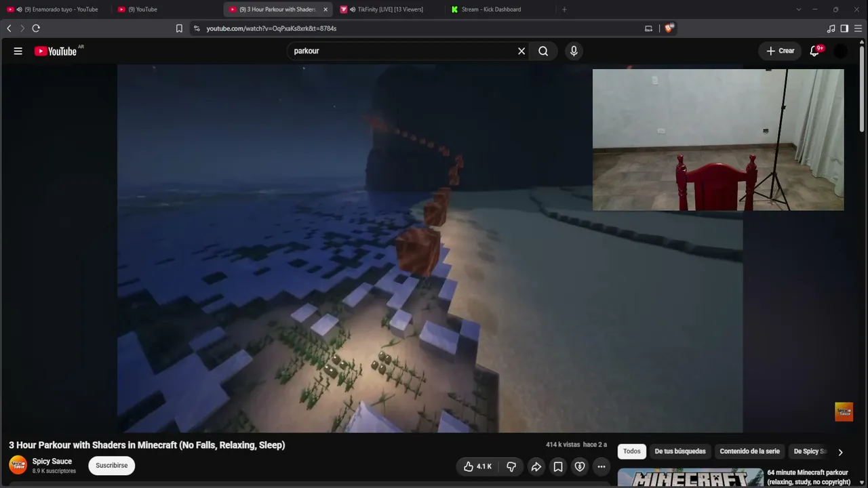Open the Minecraft parkour recommended thumbnail

click(690, 478)
